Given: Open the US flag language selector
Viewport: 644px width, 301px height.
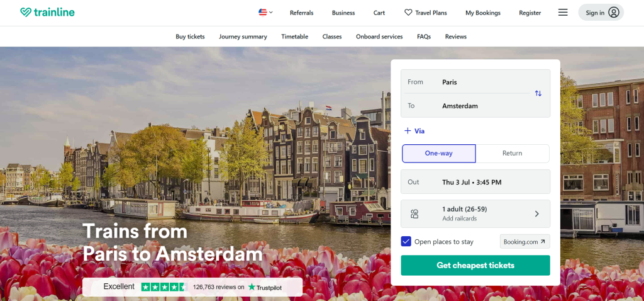Looking at the screenshot, I should click(x=266, y=13).
